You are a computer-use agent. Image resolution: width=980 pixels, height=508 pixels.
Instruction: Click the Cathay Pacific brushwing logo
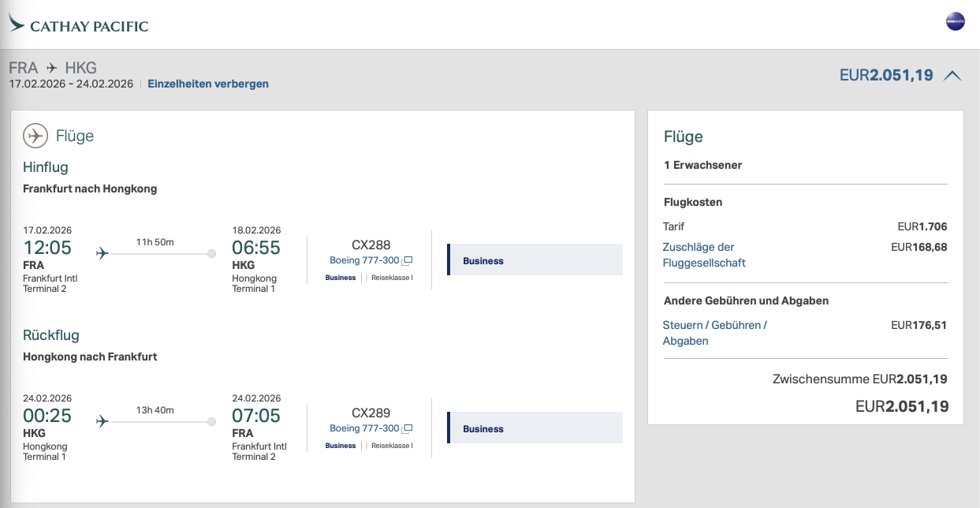[x=17, y=24]
